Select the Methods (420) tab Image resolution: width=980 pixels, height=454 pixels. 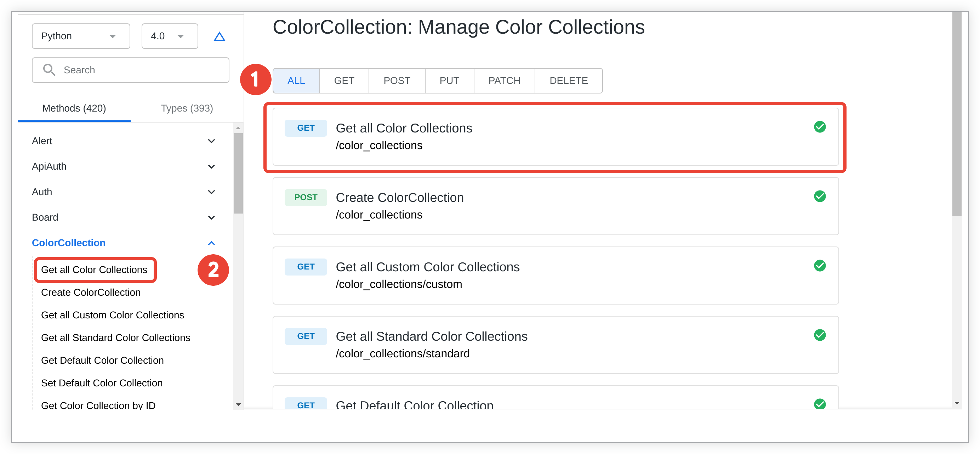[74, 108]
